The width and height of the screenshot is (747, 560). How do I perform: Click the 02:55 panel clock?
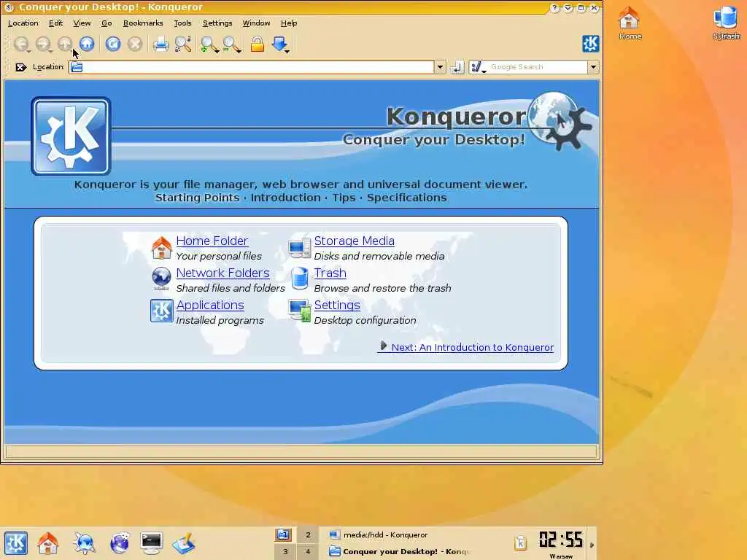(561, 540)
